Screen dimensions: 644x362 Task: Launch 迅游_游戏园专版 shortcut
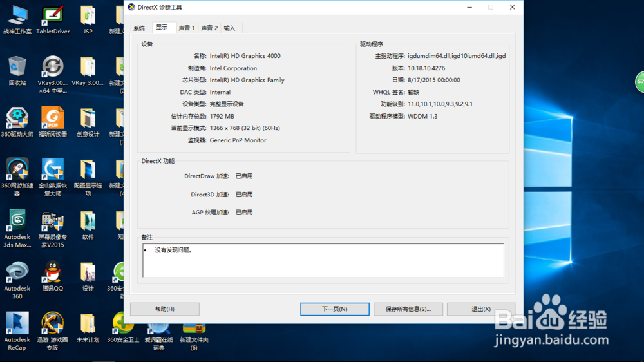(x=53, y=332)
